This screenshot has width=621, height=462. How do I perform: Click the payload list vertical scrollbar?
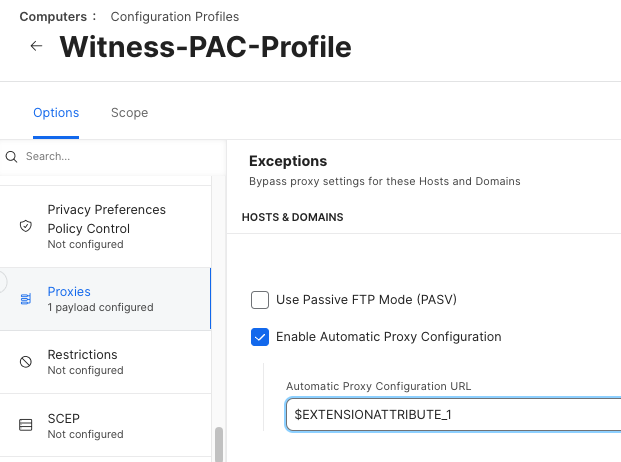219,442
